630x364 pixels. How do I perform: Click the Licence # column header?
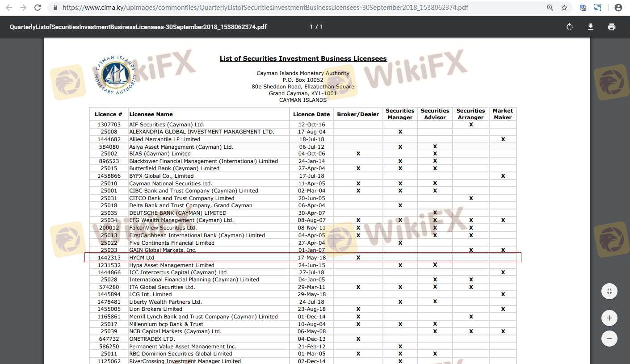(x=109, y=114)
